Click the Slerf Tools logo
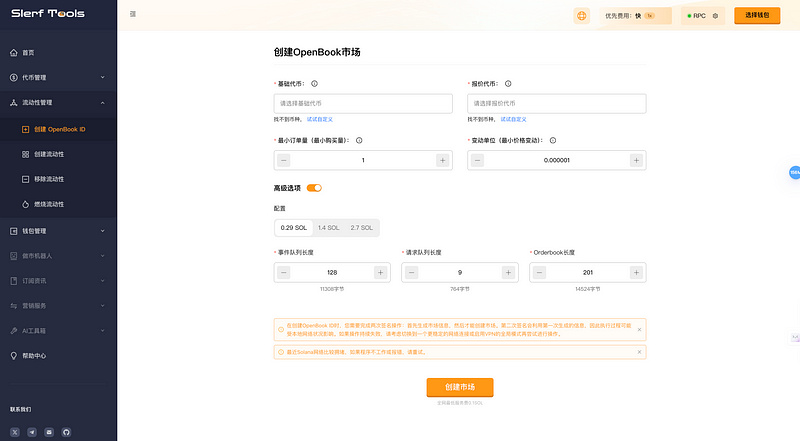The width and height of the screenshot is (800, 441). click(48, 14)
